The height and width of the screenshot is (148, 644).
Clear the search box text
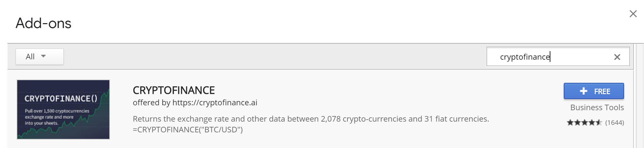pos(617,57)
